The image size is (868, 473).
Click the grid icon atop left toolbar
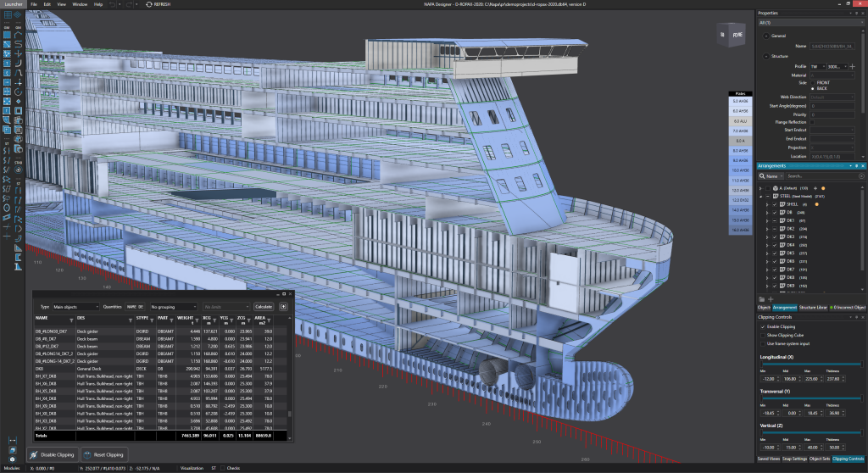(x=7, y=13)
